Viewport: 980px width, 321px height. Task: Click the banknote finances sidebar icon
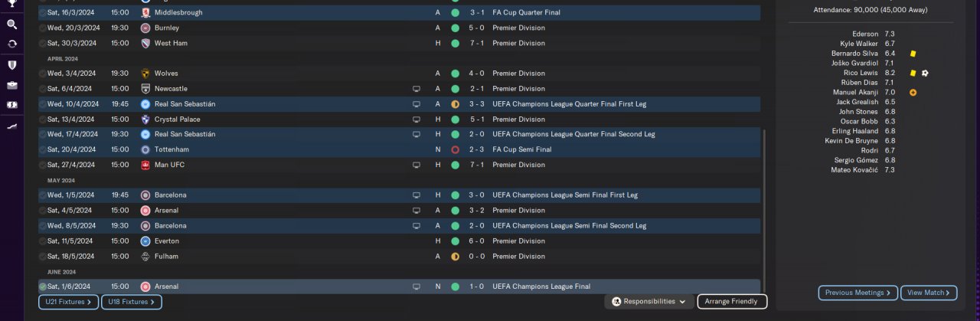(11, 105)
